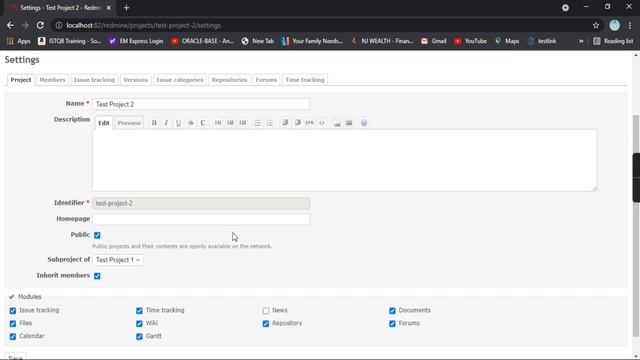Insert Heading 1 in description
The width and height of the screenshot is (640, 360).
(218, 123)
